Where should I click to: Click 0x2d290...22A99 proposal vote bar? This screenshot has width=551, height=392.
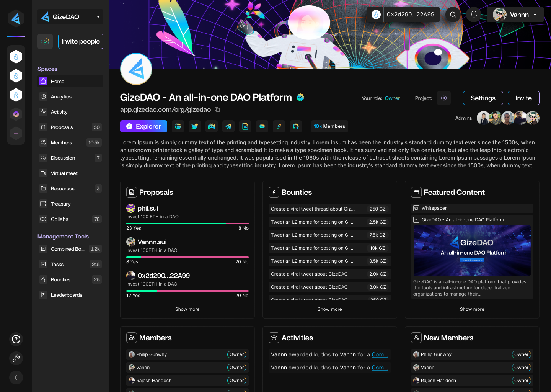(x=187, y=291)
